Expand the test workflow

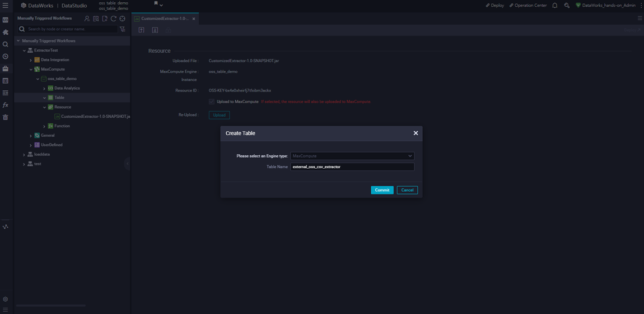click(24, 164)
